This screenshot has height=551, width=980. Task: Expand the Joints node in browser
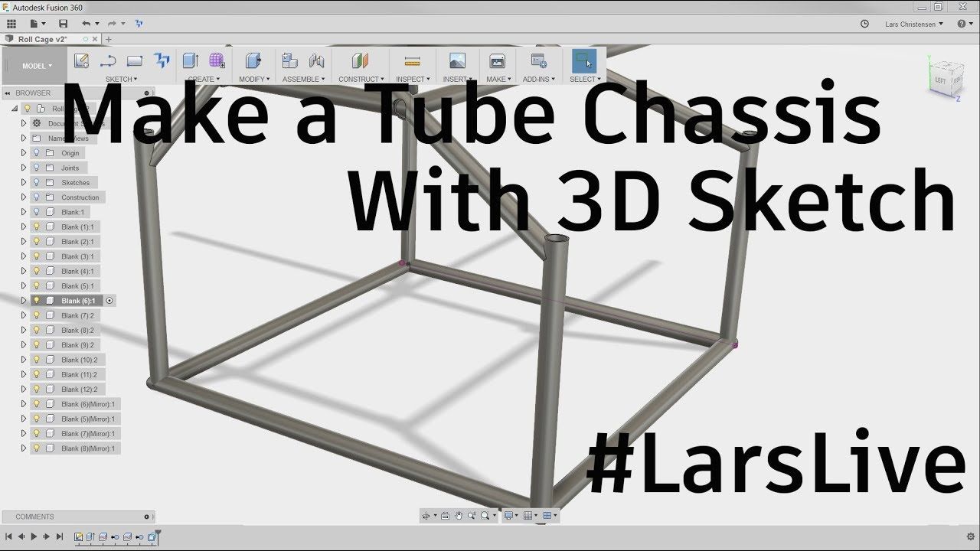click(x=23, y=167)
